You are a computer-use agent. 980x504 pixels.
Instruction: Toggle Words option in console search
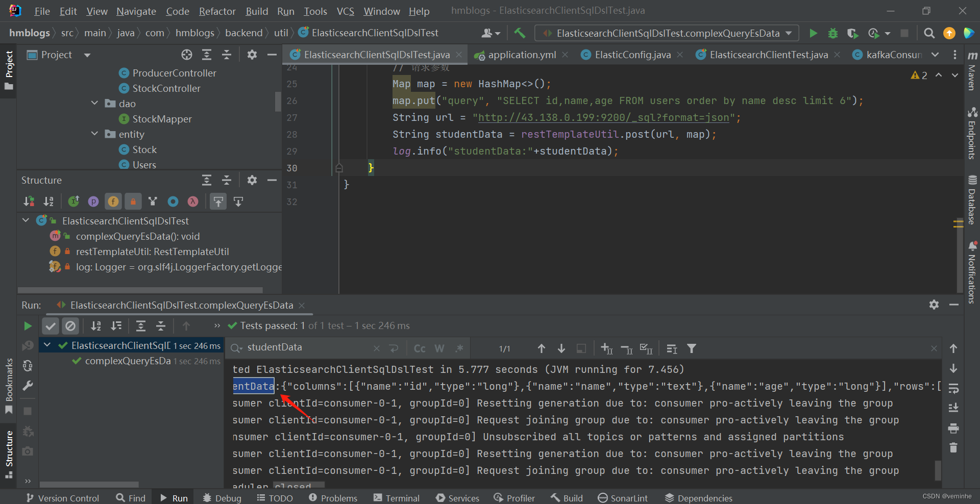tap(439, 348)
